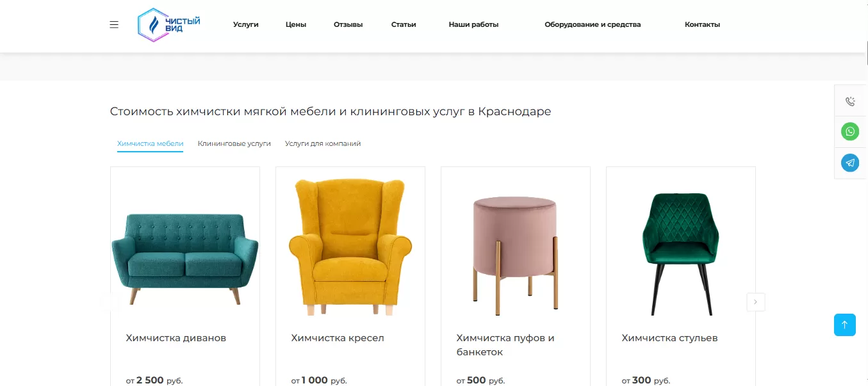Select the Химчистка мебели tab
This screenshot has height=386, width=868.
(151, 144)
